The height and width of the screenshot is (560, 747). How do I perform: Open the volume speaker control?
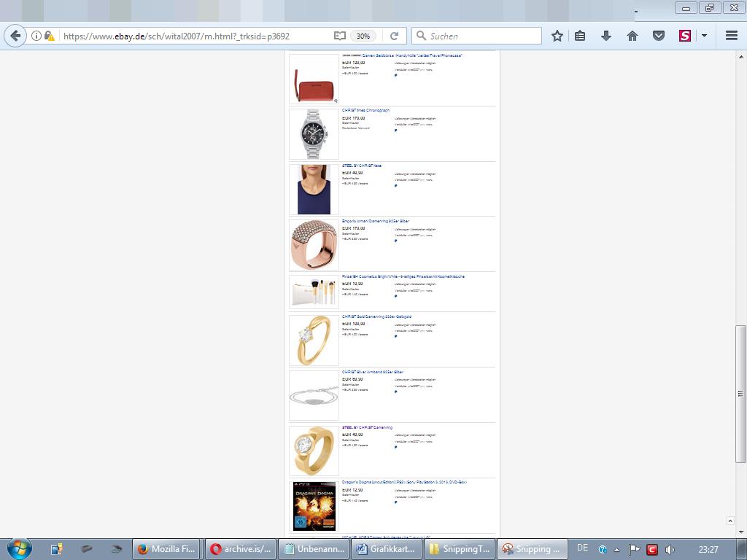670,550
